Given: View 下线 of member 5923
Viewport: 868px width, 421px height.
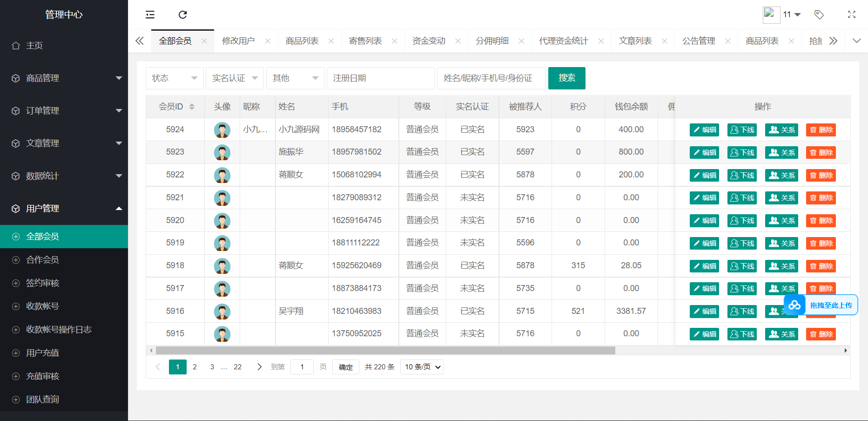Looking at the screenshot, I should coord(742,153).
